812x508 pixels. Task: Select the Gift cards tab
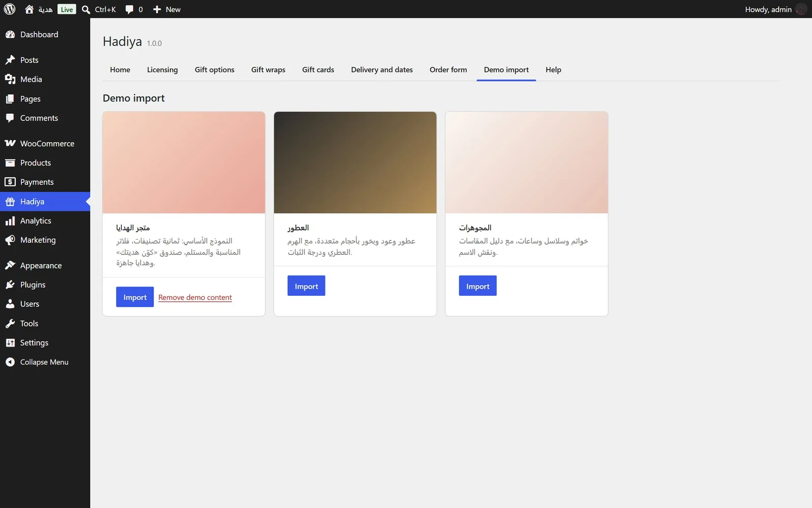(318, 70)
